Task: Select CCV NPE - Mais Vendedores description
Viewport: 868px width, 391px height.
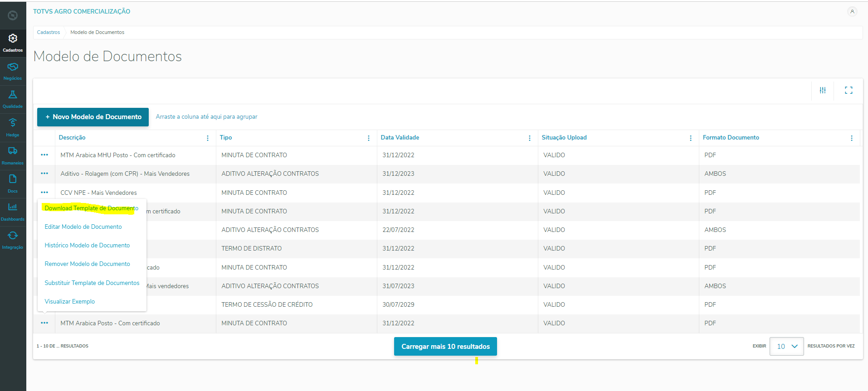Action: (98, 193)
